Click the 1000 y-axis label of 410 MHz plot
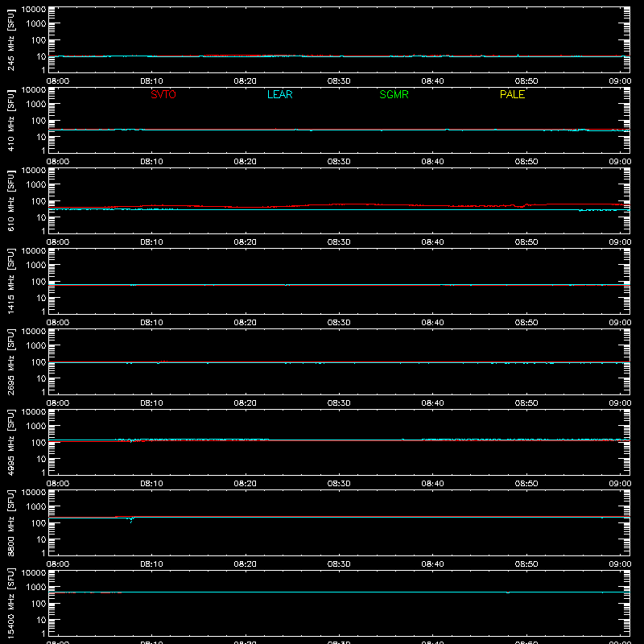 tap(36, 105)
